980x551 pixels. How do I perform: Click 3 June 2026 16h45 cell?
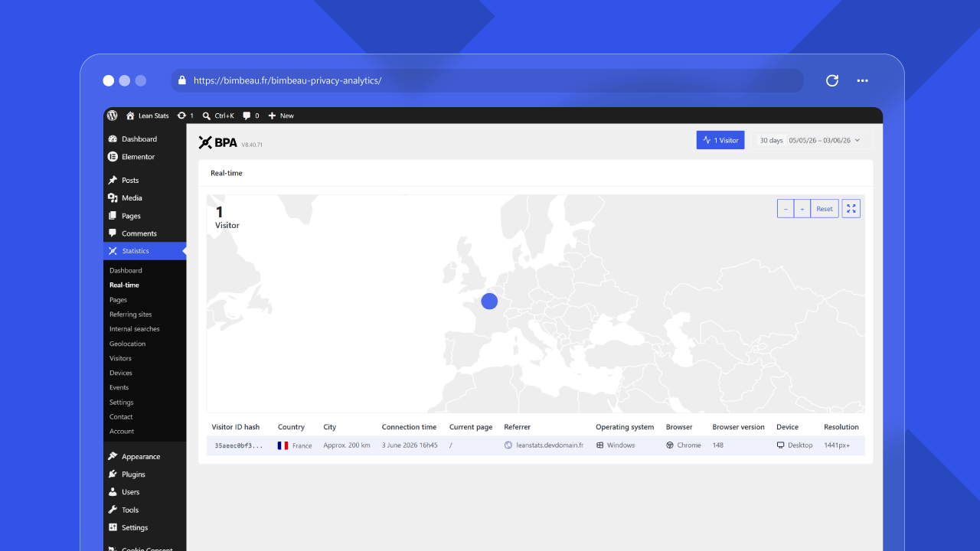(x=410, y=445)
